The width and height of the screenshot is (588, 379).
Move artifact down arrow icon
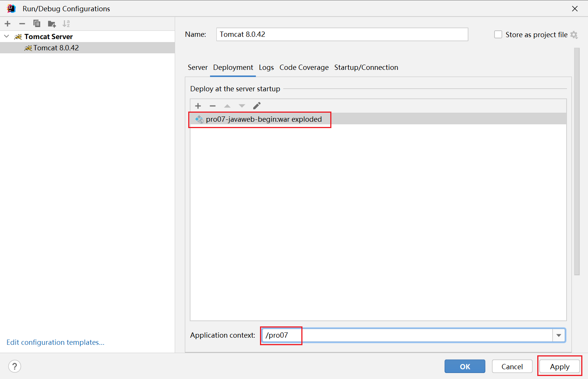click(x=242, y=106)
